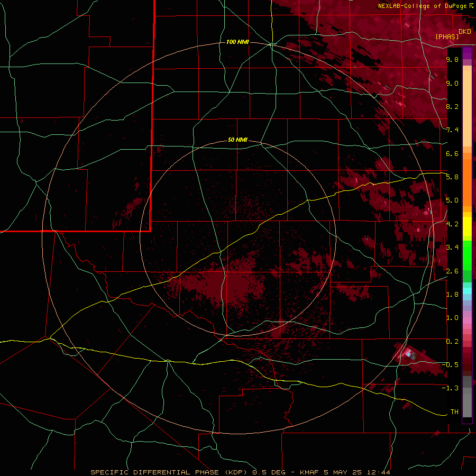Click the DKD [PHAS] legend title
Screen dimensions: 476x476
[453, 34]
